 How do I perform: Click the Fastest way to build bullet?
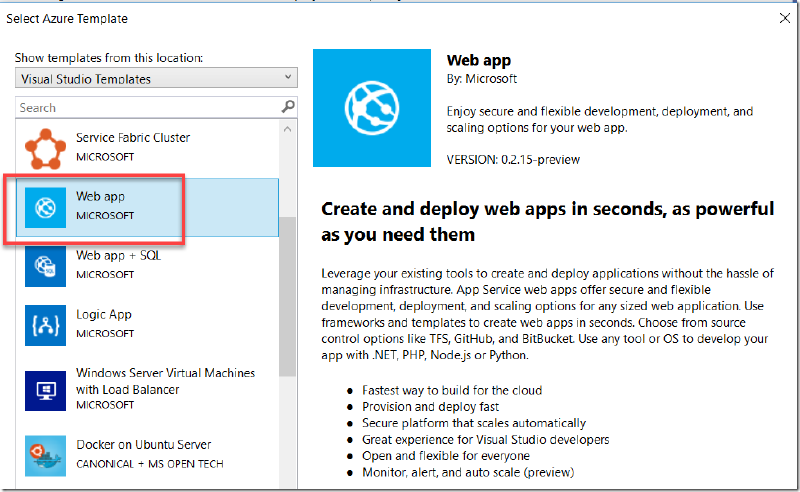coord(452,390)
